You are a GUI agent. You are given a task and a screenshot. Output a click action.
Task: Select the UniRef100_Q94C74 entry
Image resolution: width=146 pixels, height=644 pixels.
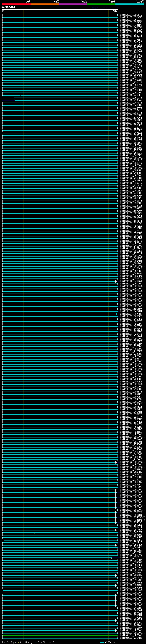pos(131,32)
